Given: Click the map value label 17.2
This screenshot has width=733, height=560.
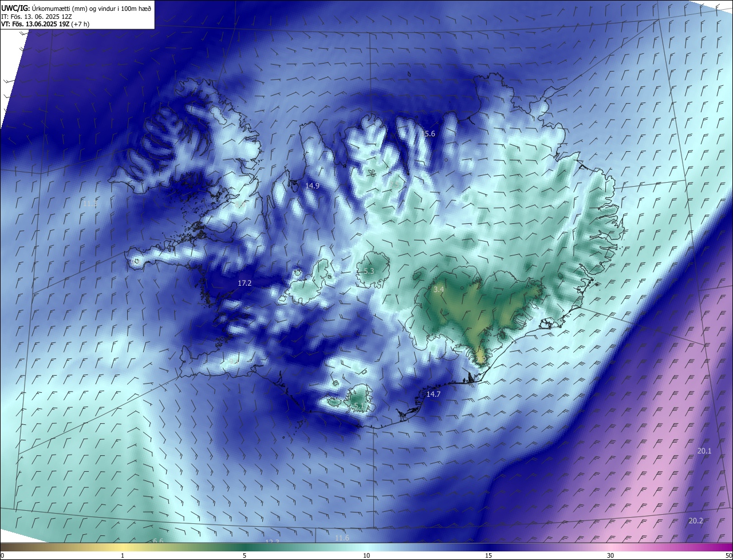Looking at the screenshot, I should pyautogui.click(x=245, y=283).
